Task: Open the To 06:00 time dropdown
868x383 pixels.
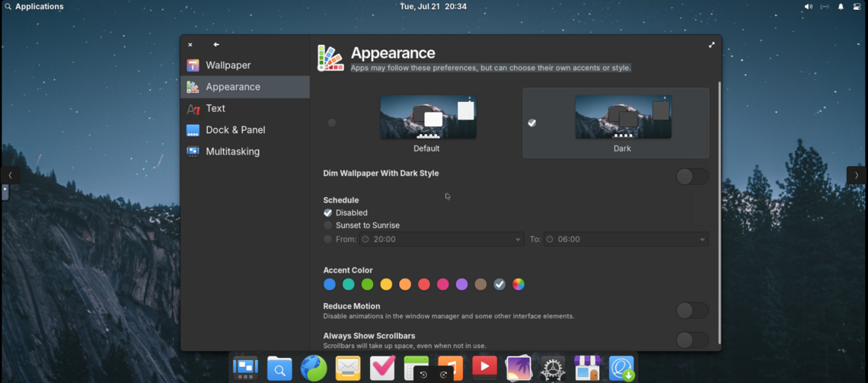Action: 626,239
